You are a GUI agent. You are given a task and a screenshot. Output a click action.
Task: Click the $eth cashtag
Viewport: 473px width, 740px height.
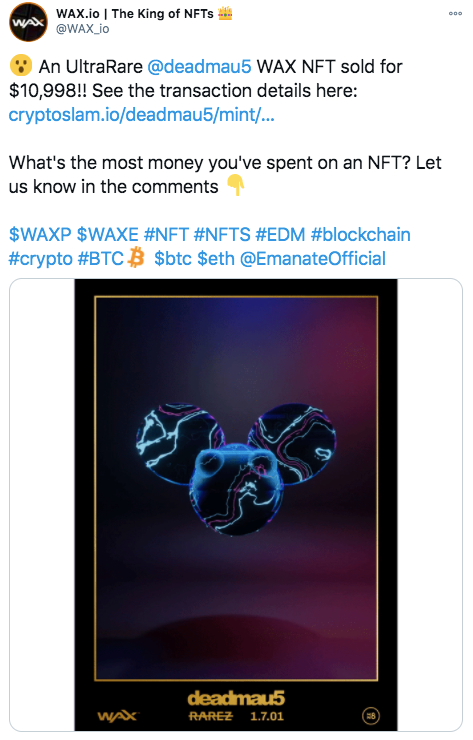(x=216, y=259)
